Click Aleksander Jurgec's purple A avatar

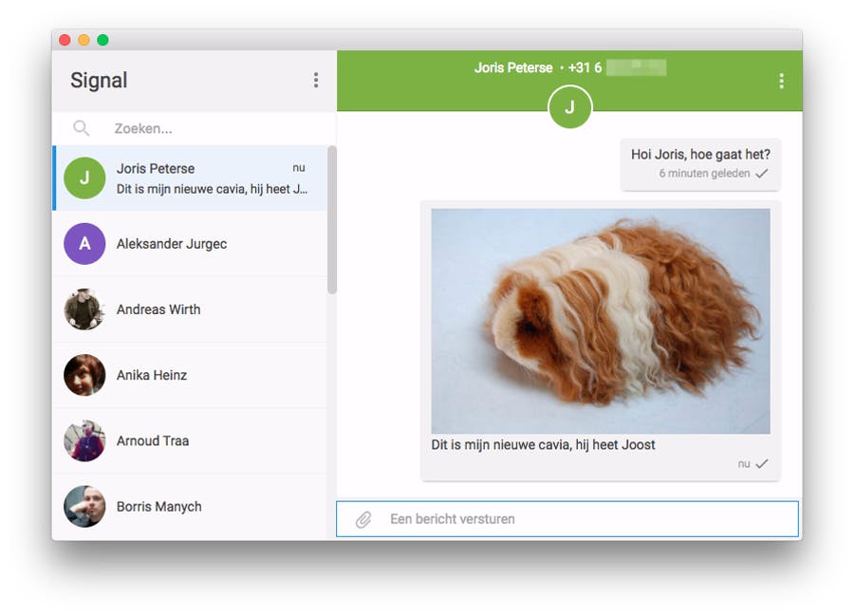pyautogui.click(x=84, y=243)
